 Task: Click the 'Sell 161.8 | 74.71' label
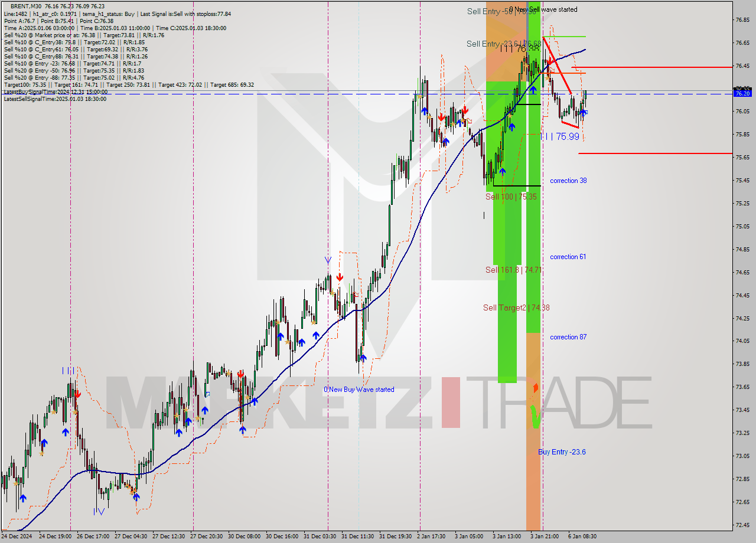pos(513,270)
